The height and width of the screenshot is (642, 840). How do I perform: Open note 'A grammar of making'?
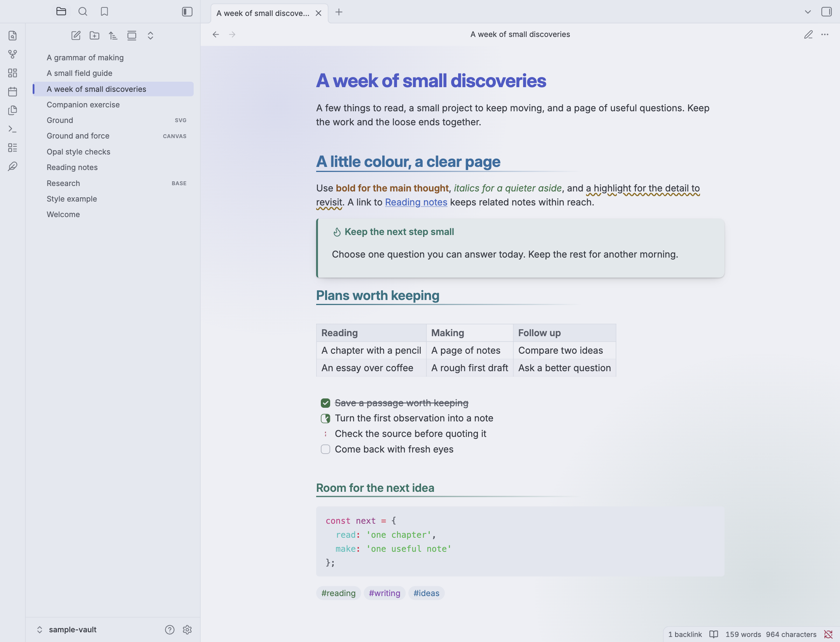coord(113,58)
